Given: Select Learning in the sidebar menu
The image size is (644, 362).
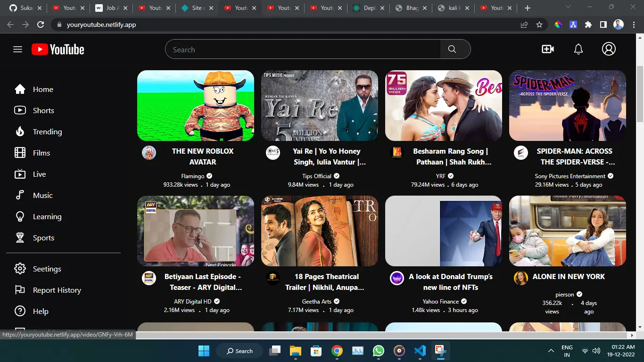Looking at the screenshot, I should [47, 217].
